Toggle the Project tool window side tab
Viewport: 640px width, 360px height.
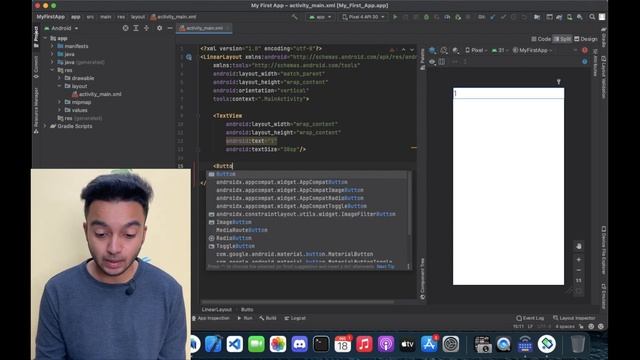pyautogui.click(x=36, y=36)
